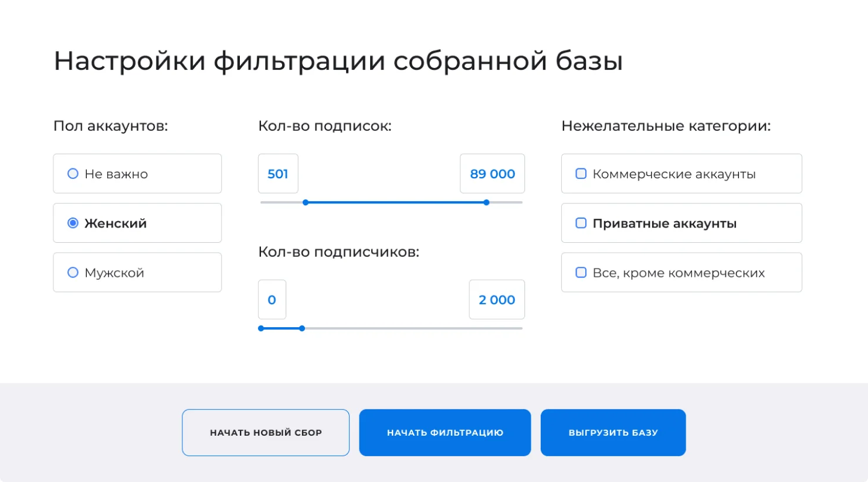Click the "Коммерческие аккаунты" label text
The height and width of the screenshot is (482, 868).
(x=674, y=174)
